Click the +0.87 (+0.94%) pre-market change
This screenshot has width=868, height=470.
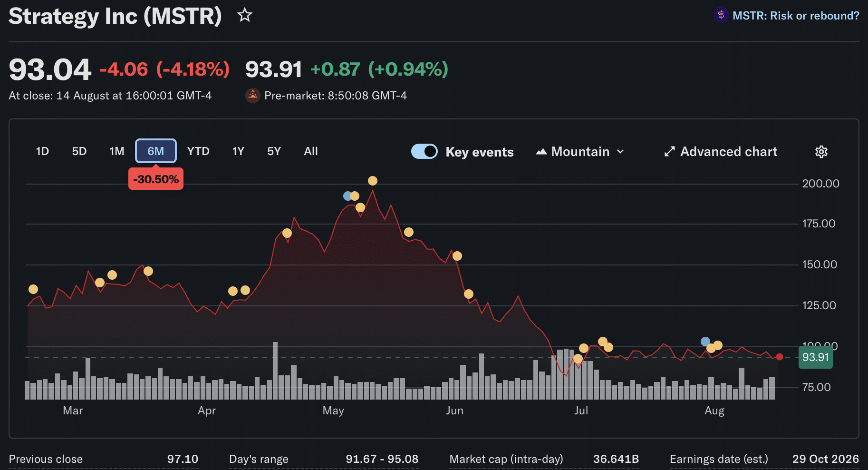(x=379, y=69)
